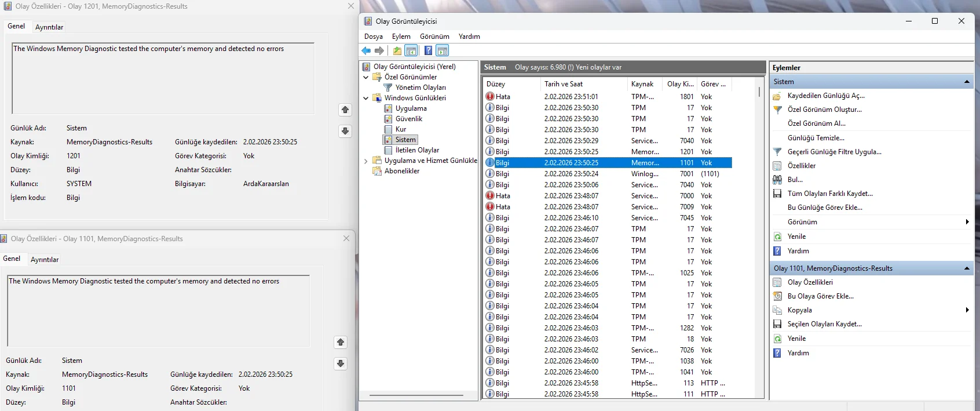Click the down arrow in Olay 1101 window
The height and width of the screenshot is (411, 980).
tap(341, 363)
